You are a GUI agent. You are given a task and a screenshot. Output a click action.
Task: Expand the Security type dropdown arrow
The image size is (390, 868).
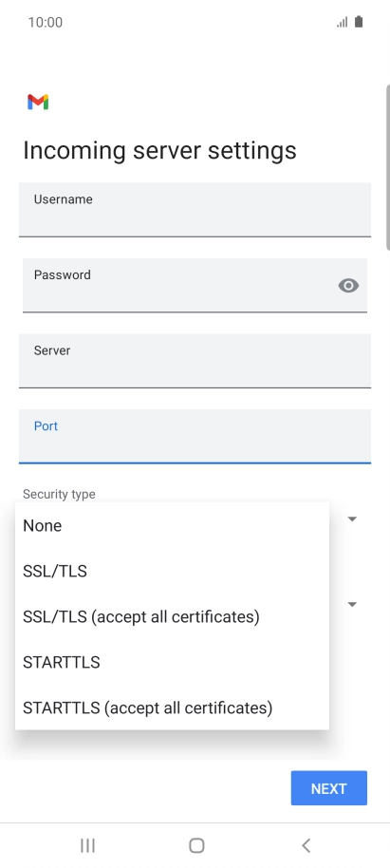352,519
